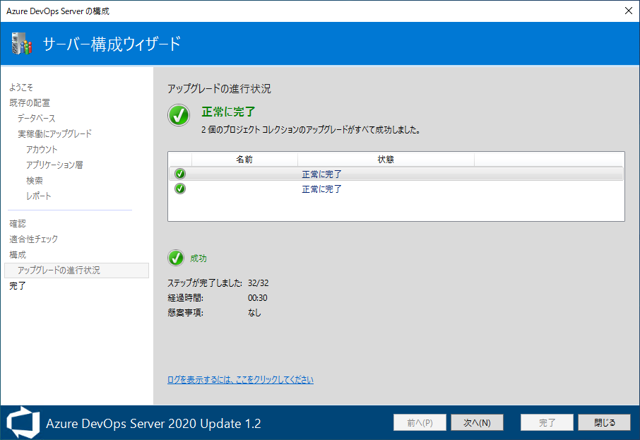Select アプリケーション層 in the sidebar
The height and width of the screenshot is (440, 640).
(x=54, y=165)
